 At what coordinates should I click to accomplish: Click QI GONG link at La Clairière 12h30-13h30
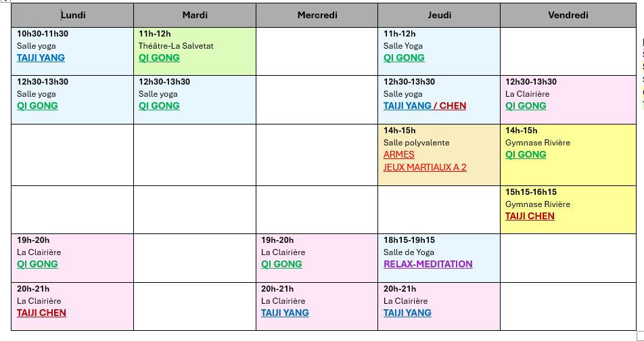coord(526,106)
